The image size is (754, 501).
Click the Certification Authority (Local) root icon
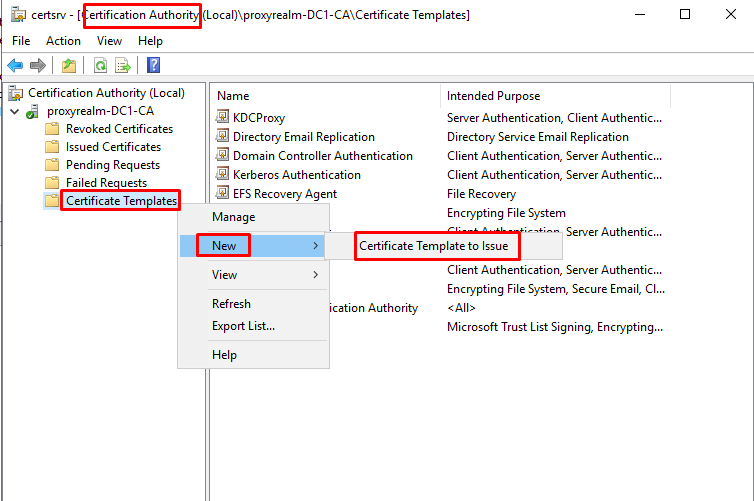[x=15, y=93]
